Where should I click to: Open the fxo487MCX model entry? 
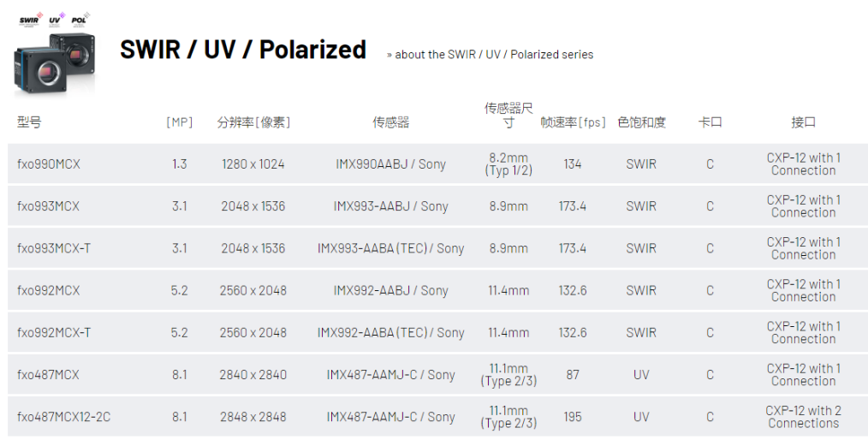(x=48, y=375)
